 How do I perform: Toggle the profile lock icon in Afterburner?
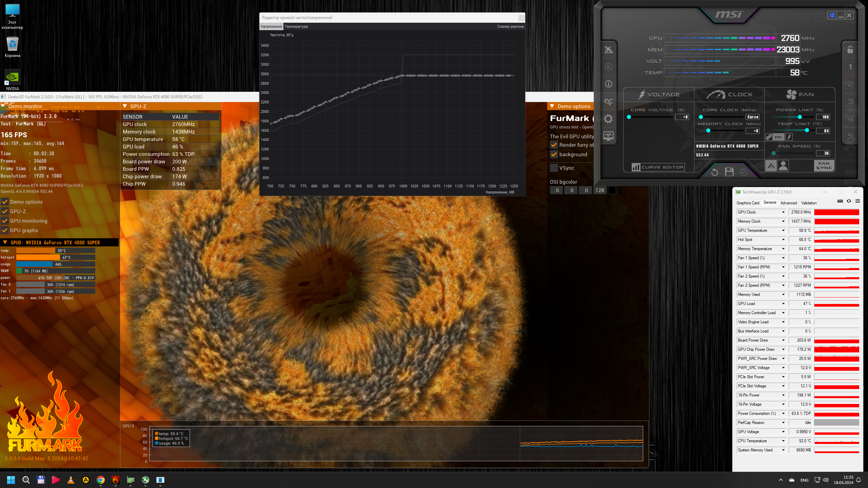850,50
